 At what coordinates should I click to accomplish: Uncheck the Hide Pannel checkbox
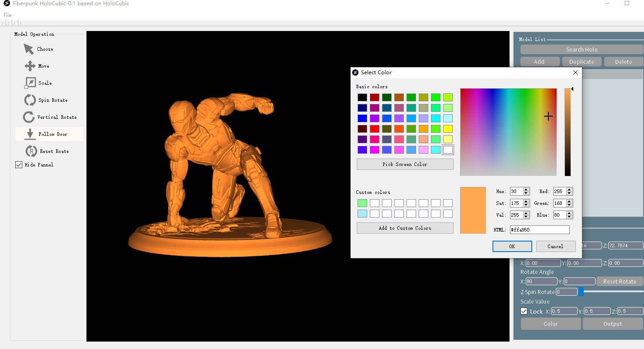pos(19,165)
